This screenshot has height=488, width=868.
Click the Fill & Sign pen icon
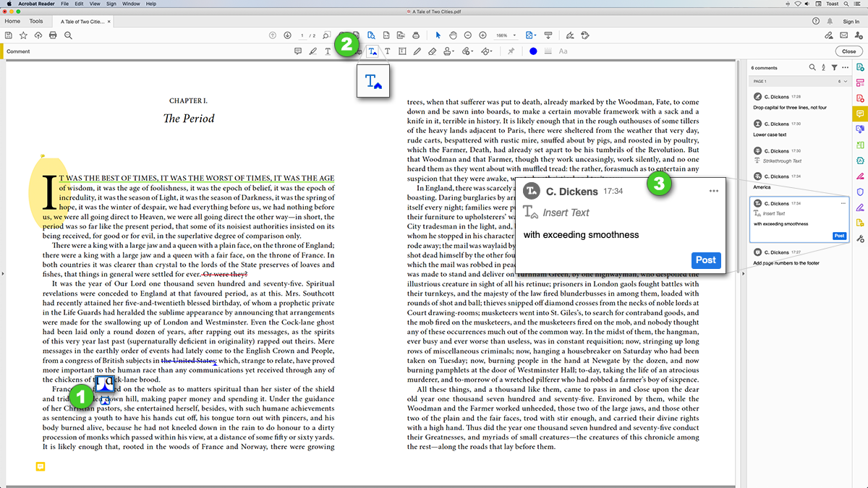[570, 35]
